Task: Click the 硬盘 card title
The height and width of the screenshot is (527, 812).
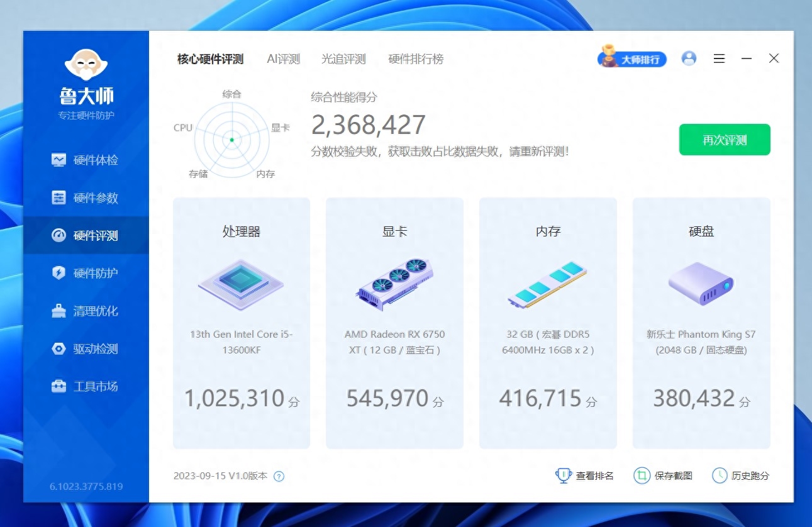Action: pos(701,231)
